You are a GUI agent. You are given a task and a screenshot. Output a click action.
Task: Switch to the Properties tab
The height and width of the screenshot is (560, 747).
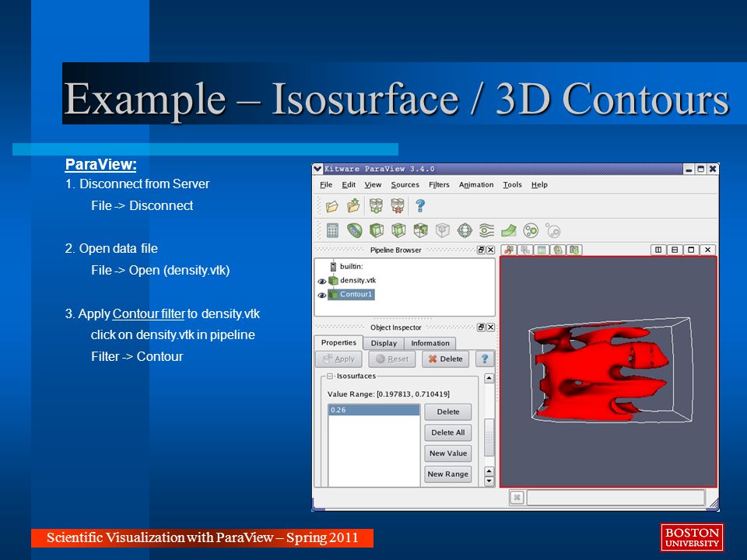coord(338,343)
